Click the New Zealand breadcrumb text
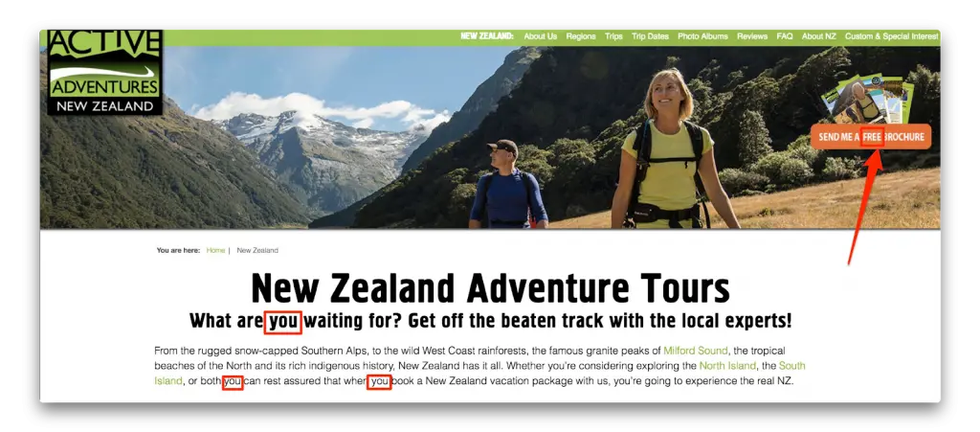 click(257, 250)
